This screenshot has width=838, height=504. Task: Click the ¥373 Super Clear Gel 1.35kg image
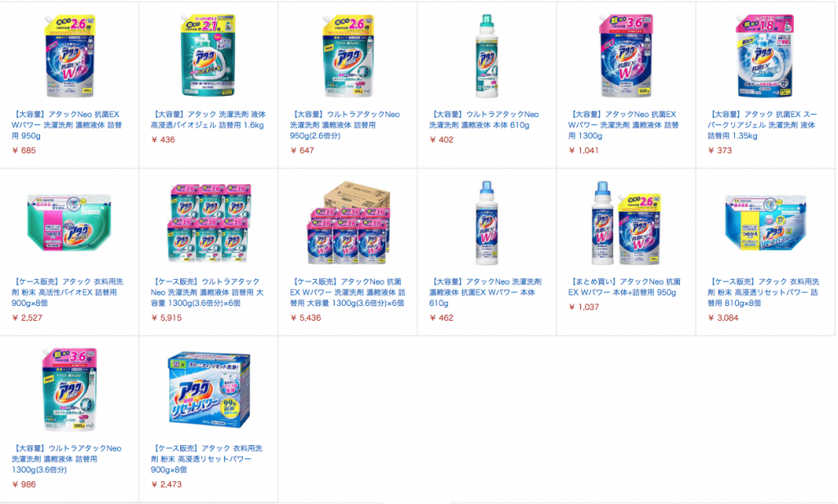click(765, 56)
